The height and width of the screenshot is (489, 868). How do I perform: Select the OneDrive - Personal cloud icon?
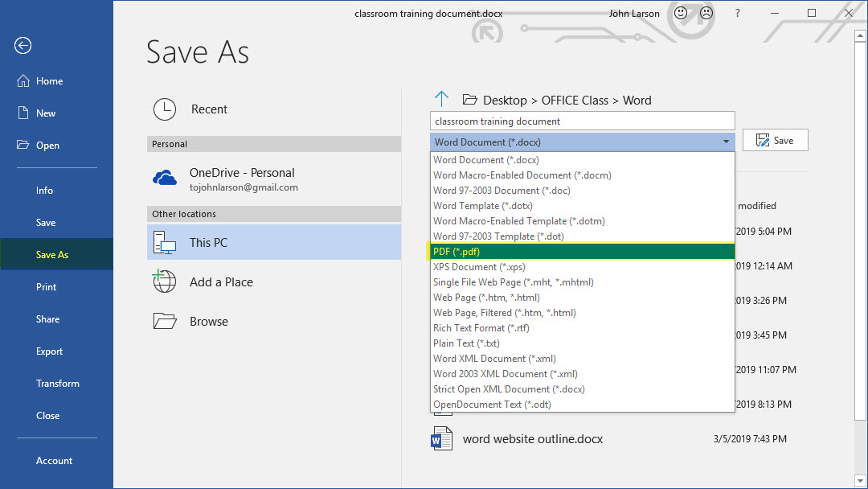165,179
